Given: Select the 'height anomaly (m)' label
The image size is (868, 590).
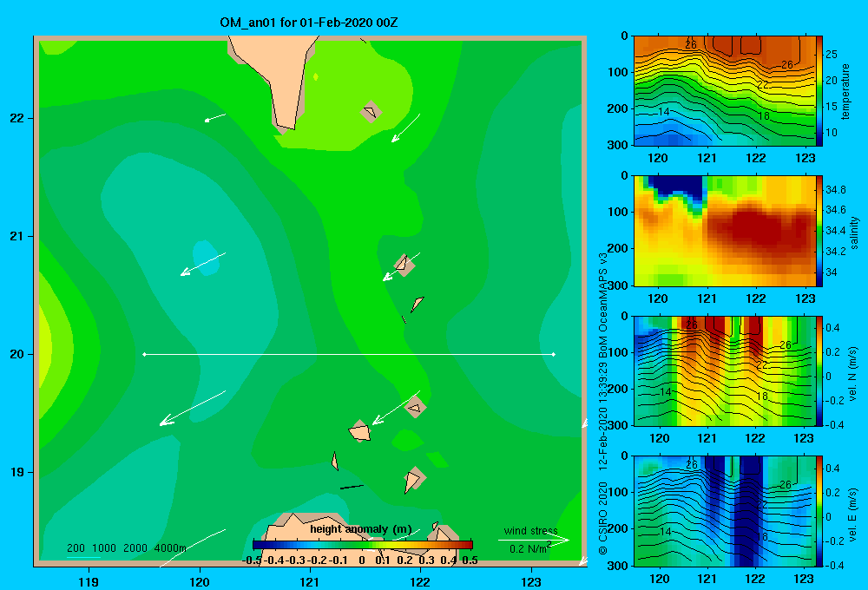Looking at the screenshot, I should point(360,529).
